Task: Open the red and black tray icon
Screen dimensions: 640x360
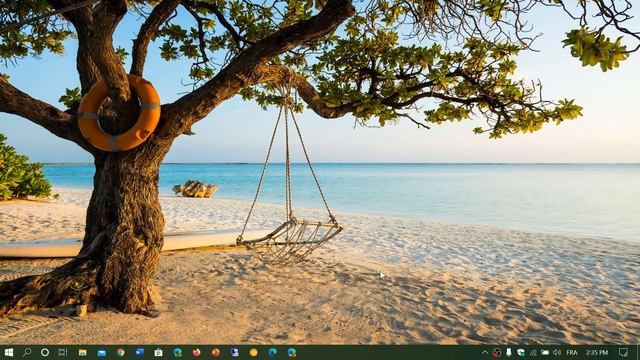Action: click(x=496, y=353)
